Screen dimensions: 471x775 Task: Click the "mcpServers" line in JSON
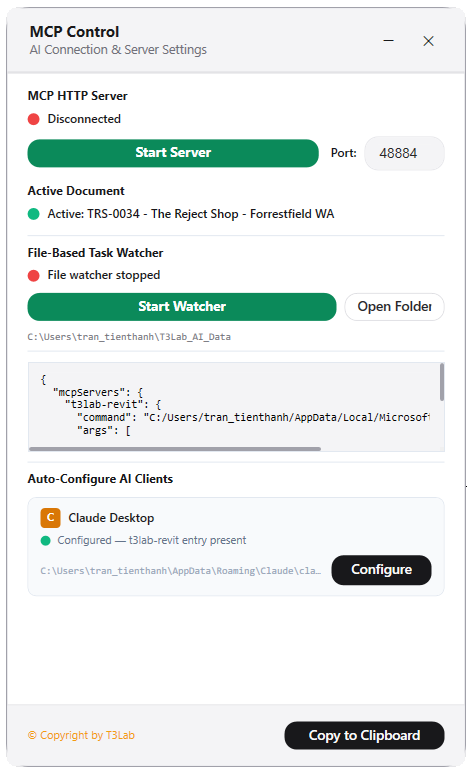click(98, 392)
